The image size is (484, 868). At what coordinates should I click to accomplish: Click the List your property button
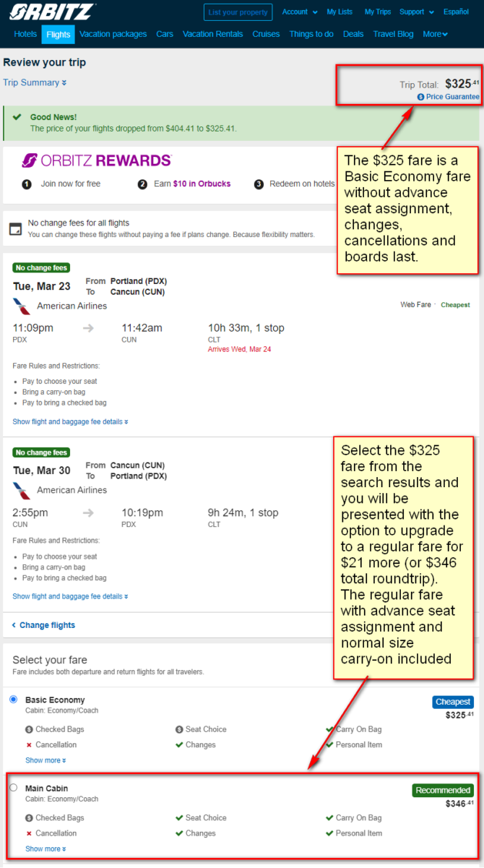click(238, 12)
